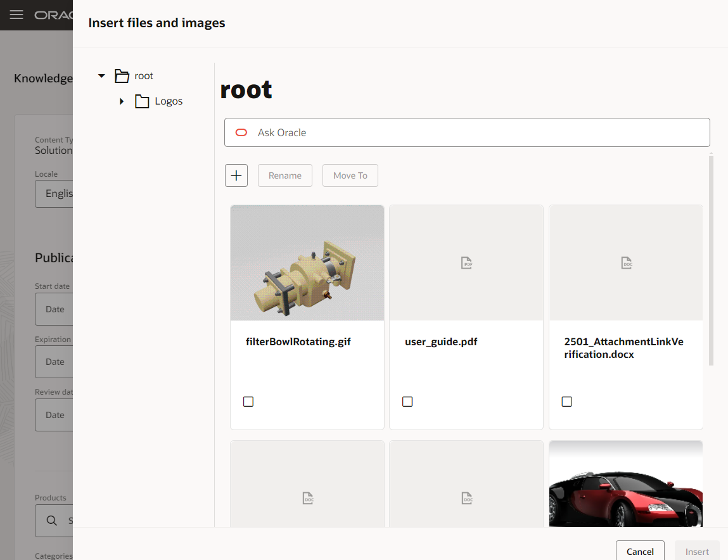Click the search magnifier icon under Products
Image resolution: width=728 pixels, height=560 pixels.
(x=52, y=521)
